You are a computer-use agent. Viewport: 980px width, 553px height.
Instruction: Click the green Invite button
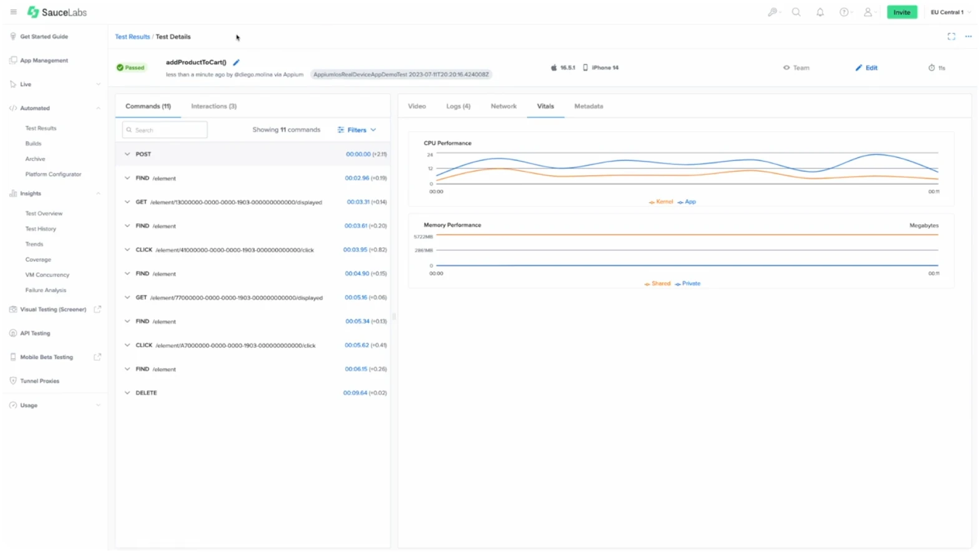[x=902, y=12]
